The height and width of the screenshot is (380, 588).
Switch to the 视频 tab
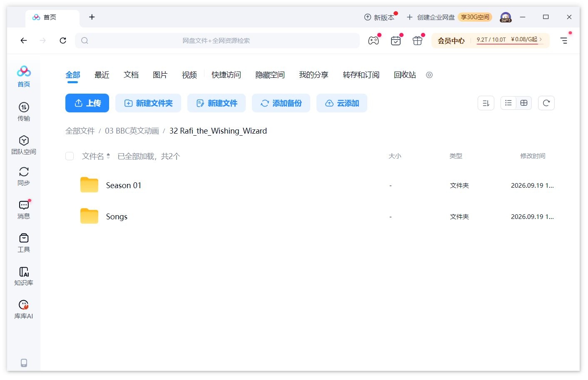pyautogui.click(x=189, y=75)
